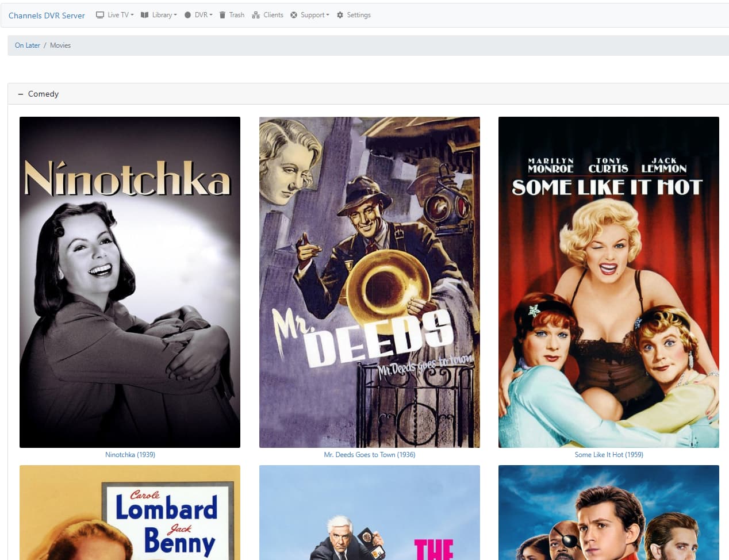The width and height of the screenshot is (729, 560).
Task: Select the Some Like It Hot poster
Action: click(x=608, y=282)
